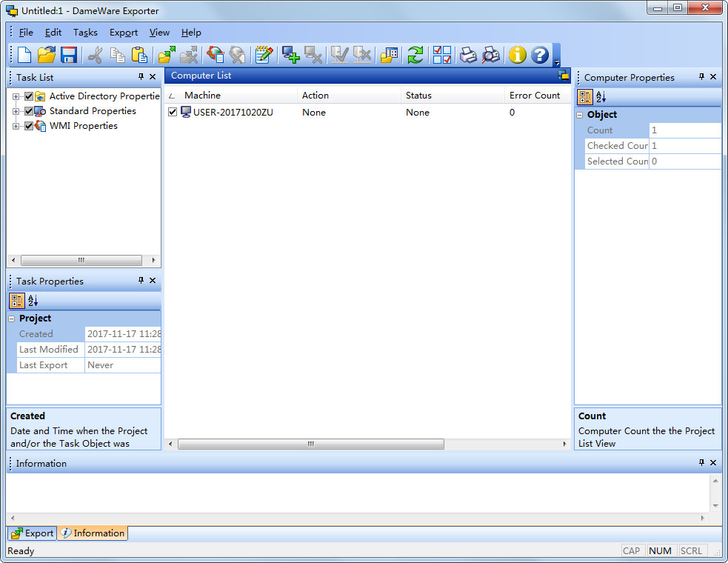The height and width of the screenshot is (563, 728).
Task: Click the green Refresh arrows icon
Action: pos(415,55)
